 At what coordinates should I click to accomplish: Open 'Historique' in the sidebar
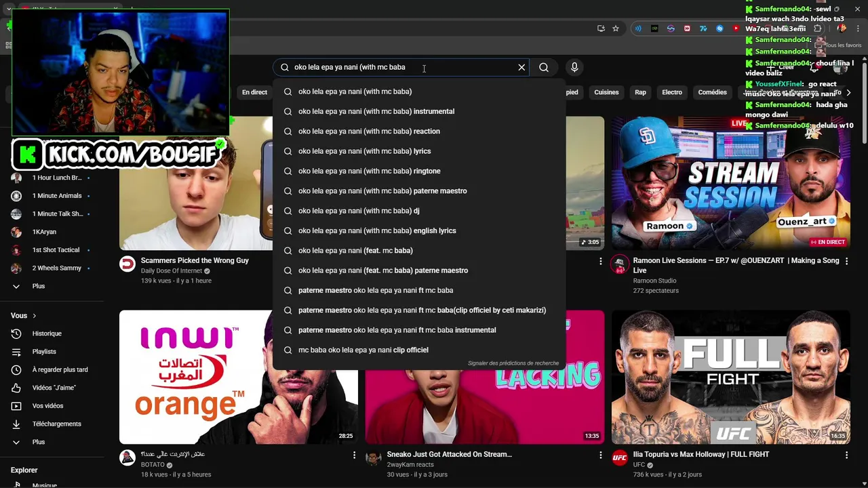coord(52,333)
